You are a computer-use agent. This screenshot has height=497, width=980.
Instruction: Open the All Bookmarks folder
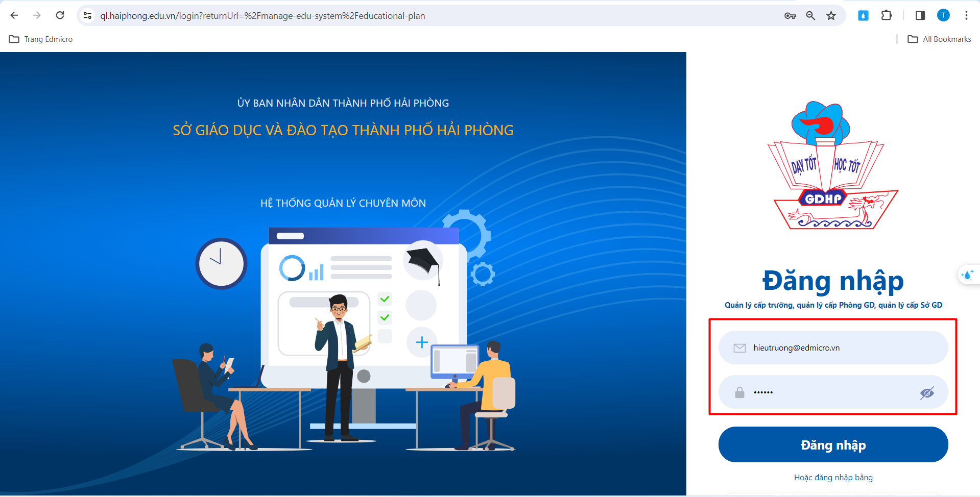[x=940, y=39]
